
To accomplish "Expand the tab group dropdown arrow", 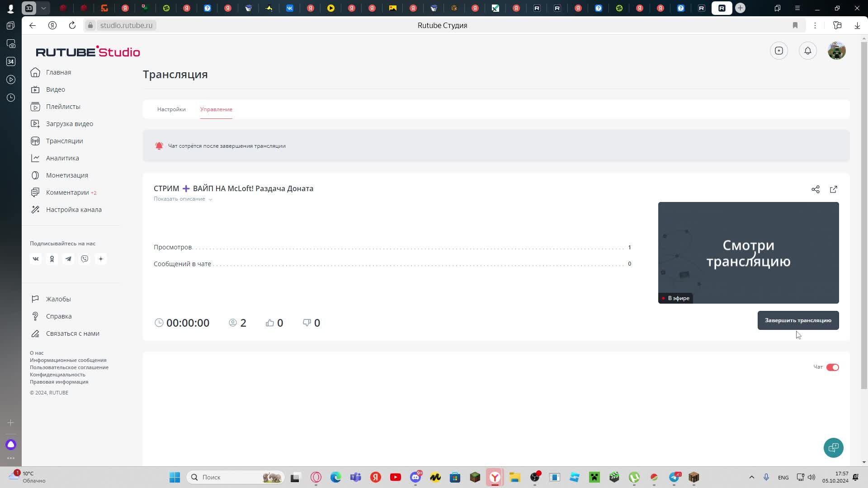I will (43, 8).
